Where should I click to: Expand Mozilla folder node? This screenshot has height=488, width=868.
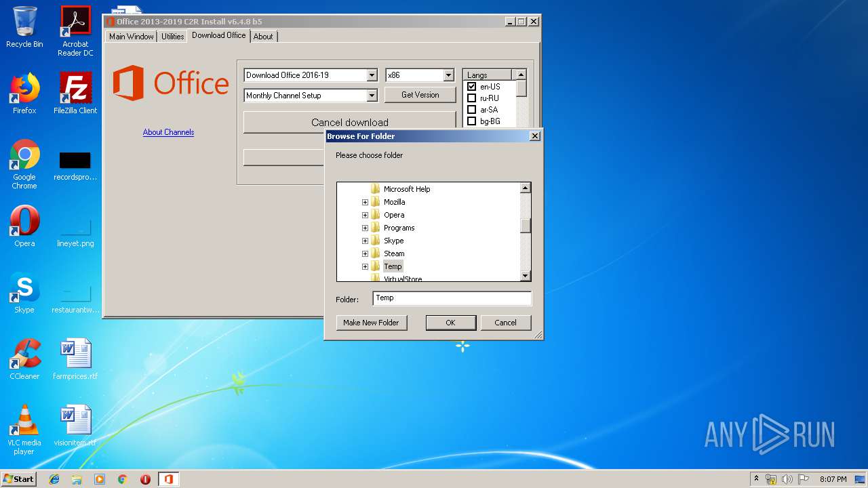coord(365,202)
